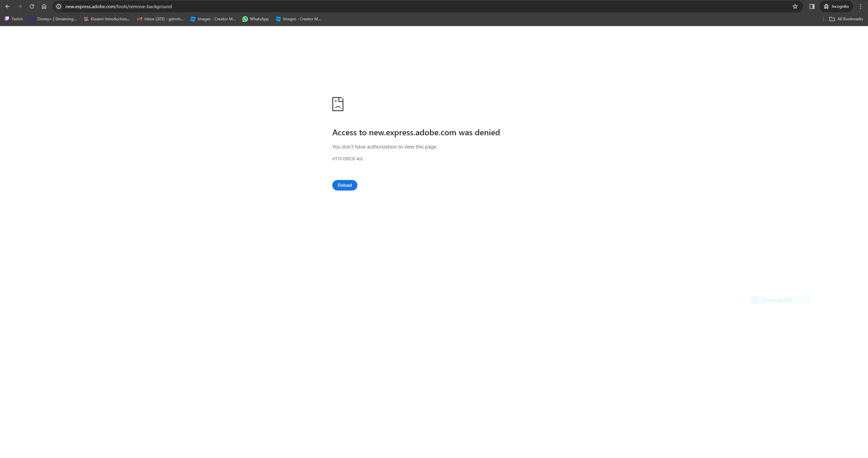
Task: Click the browser forward arrow
Action: (20, 6)
